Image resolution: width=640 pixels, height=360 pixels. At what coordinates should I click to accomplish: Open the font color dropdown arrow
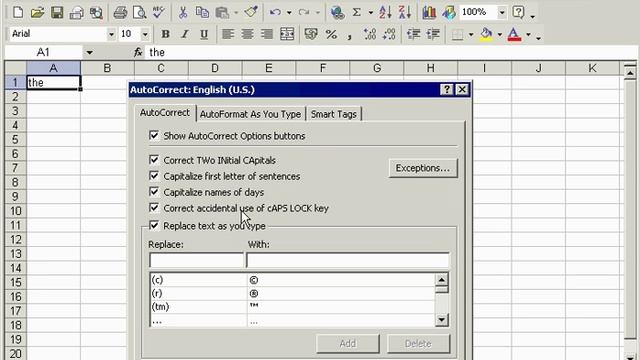tap(528, 34)
